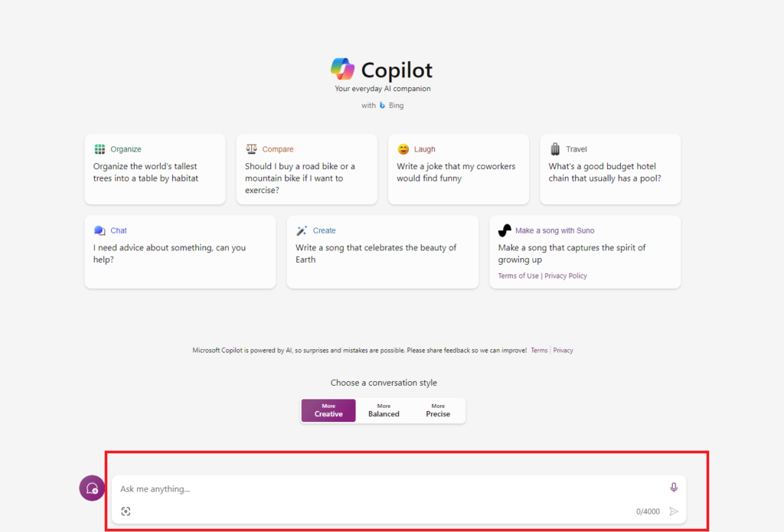Open the Compare road bike suggestion card
The height and width of the screenshot is (532, 784).
(306, 170)
